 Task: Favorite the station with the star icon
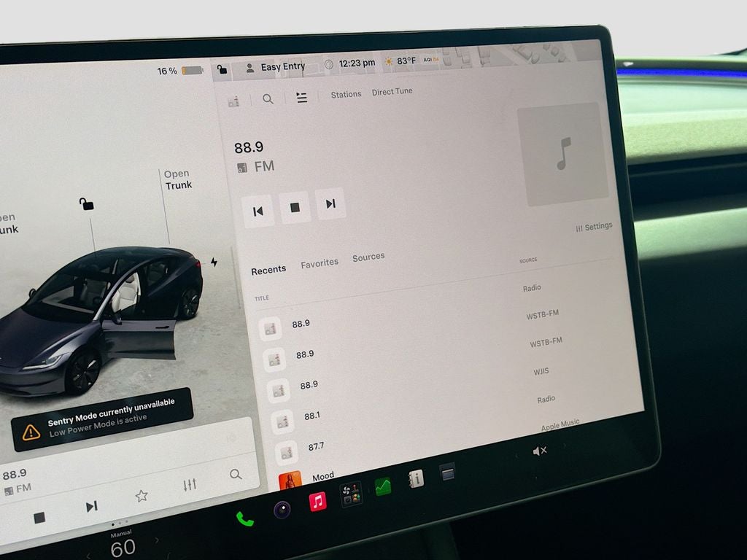point(142,496)
